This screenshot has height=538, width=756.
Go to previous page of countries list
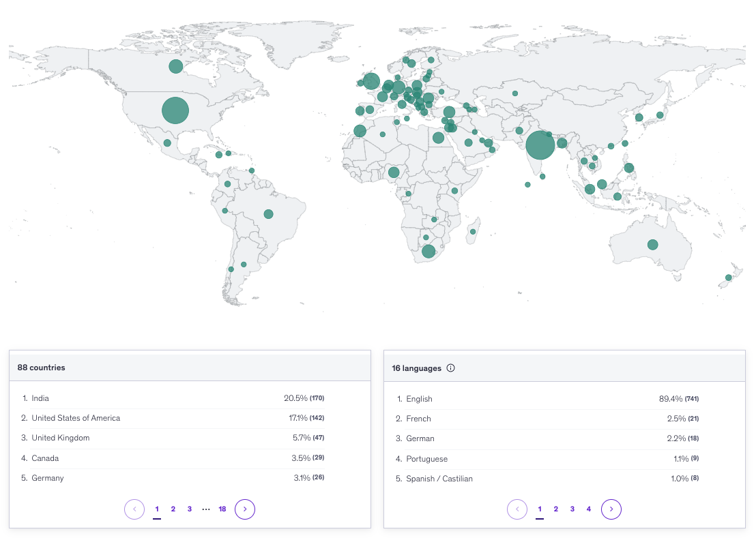[134, 509]
